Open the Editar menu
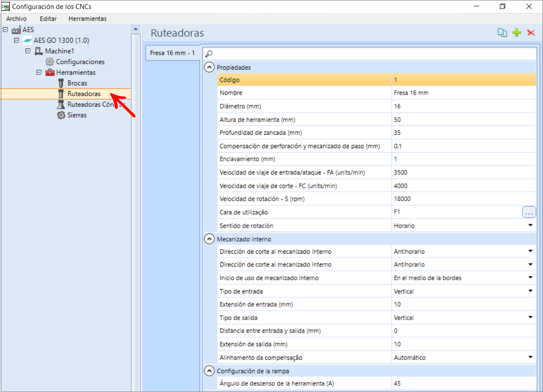 click(48, 19)
